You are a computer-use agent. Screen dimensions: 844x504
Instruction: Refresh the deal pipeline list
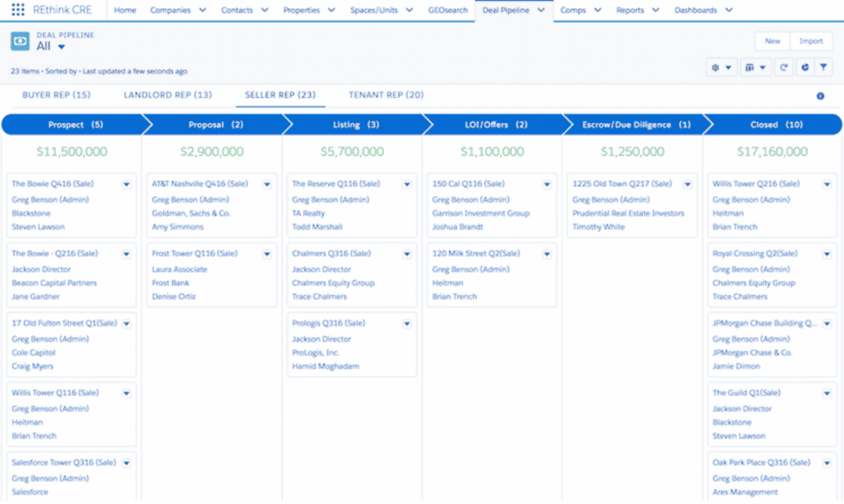tap(783, 68)
